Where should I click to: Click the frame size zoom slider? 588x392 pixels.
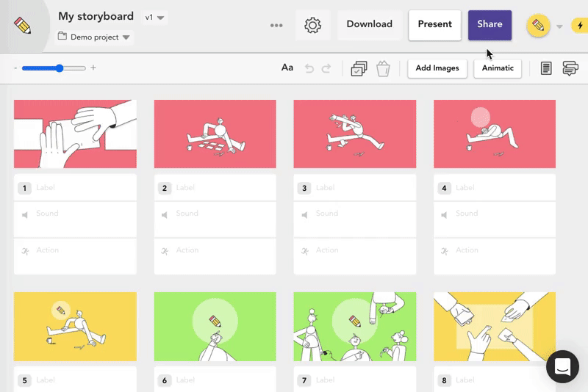coord(54,68)
